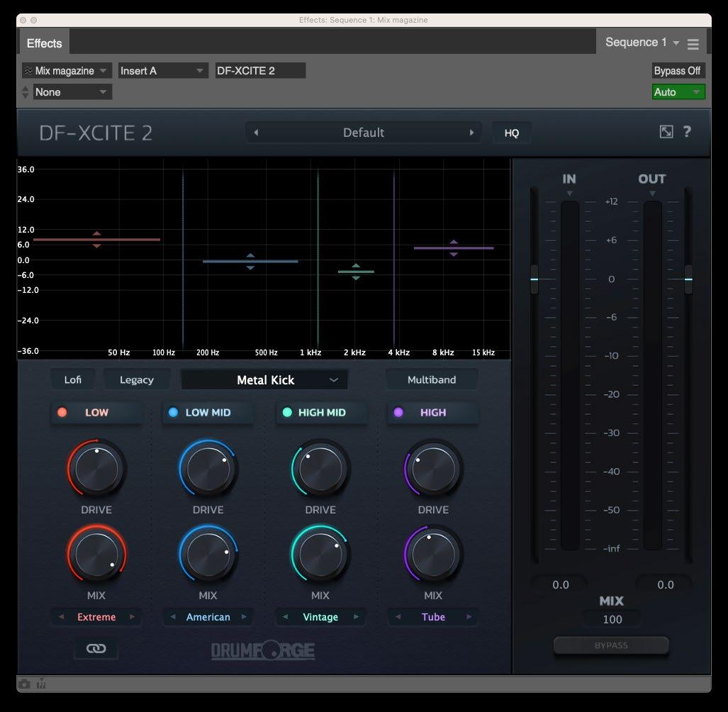Select previous preset arrow beside Default

(x=256, y=133)
